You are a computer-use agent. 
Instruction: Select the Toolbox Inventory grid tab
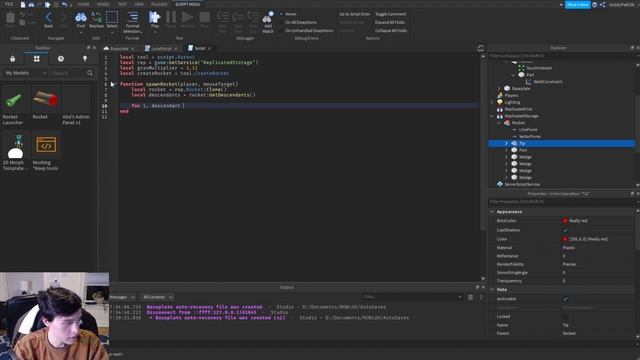tap(37, 59)
